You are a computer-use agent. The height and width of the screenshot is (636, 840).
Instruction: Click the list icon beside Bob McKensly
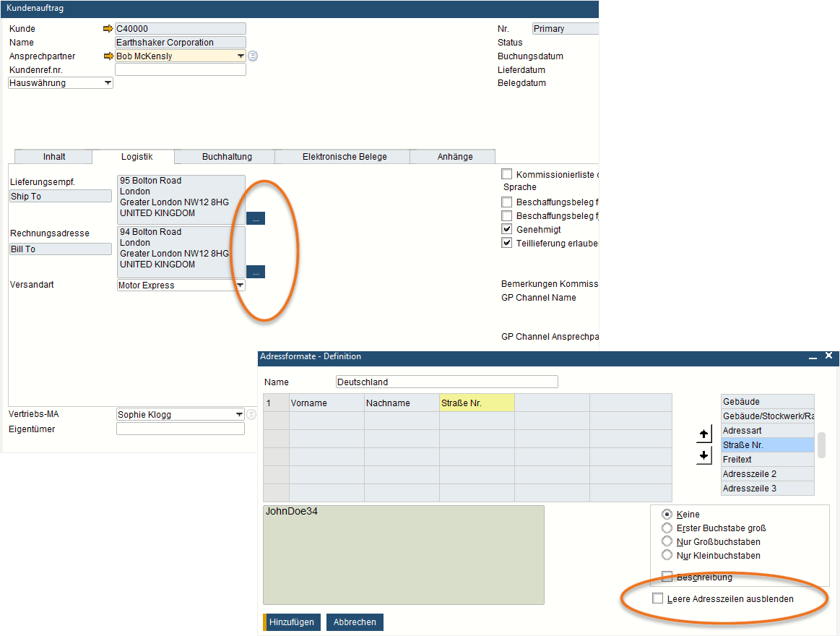click(253, 56)
